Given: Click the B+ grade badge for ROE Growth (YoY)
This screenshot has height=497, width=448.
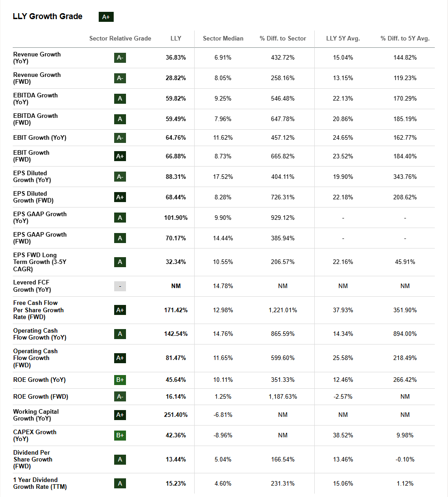Looking at the screenshot, I should coord(120,380).
